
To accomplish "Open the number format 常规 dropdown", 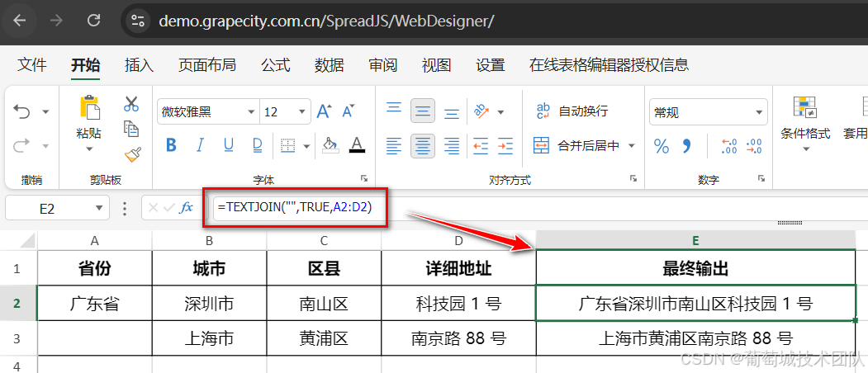I will [708, 112].
